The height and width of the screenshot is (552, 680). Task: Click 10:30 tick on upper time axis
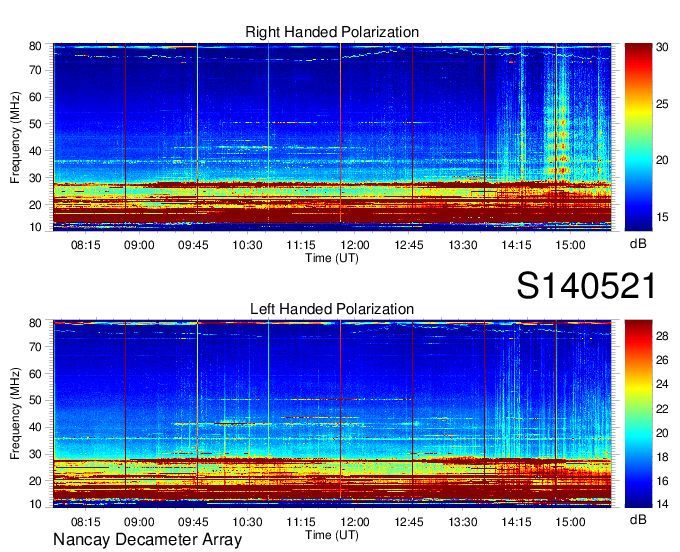[x=247, y=245]
